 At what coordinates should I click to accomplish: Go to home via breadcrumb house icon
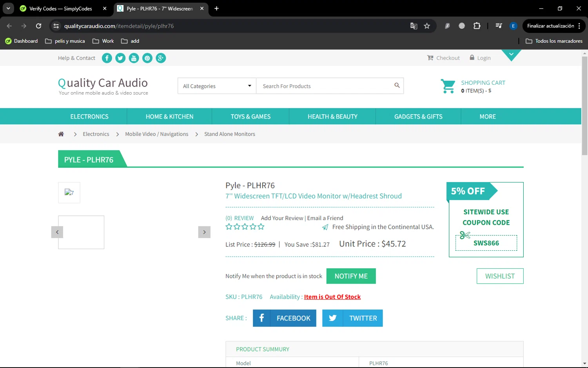[61, 134]
